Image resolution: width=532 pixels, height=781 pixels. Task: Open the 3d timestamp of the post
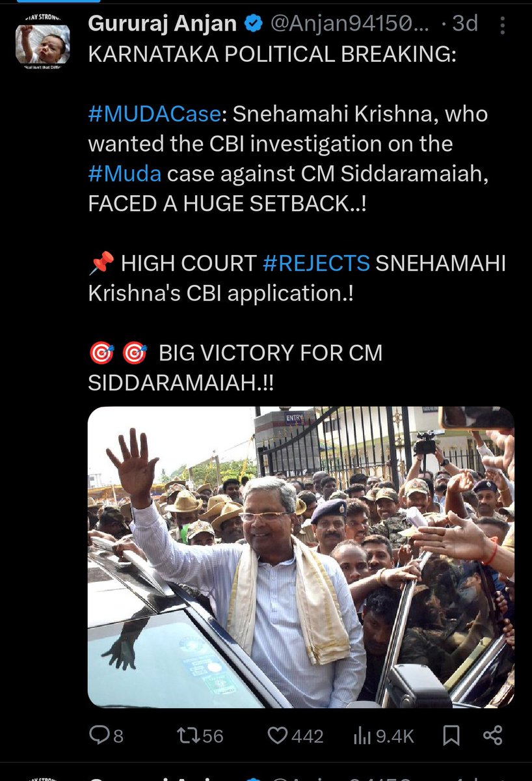(464, 24)
